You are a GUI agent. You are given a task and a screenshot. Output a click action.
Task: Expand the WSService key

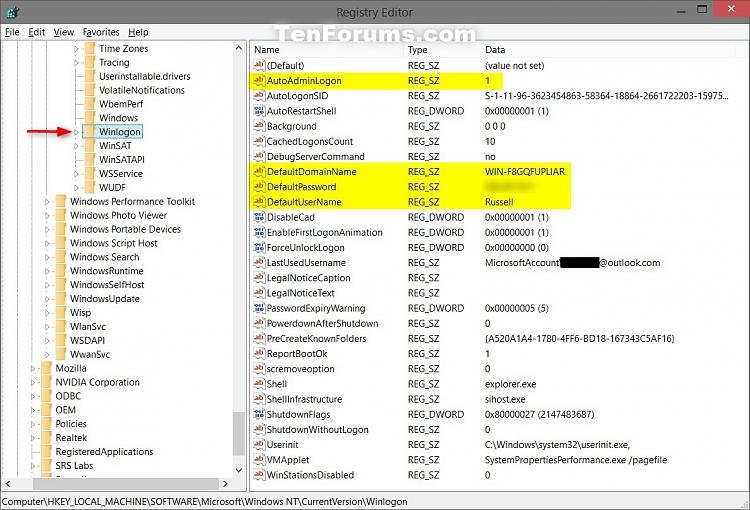(x=76, y=174)
